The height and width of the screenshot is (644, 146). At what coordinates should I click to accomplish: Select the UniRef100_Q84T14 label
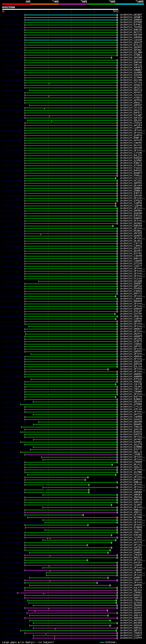click(x=131, y=90)
